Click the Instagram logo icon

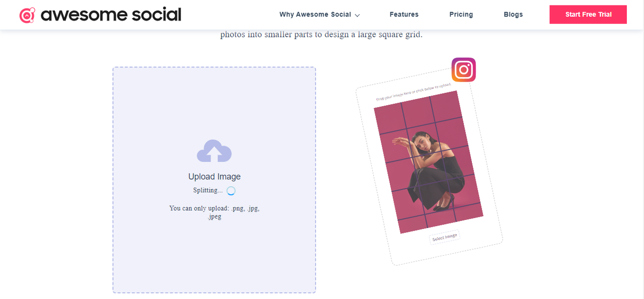(x=463, y=69)
